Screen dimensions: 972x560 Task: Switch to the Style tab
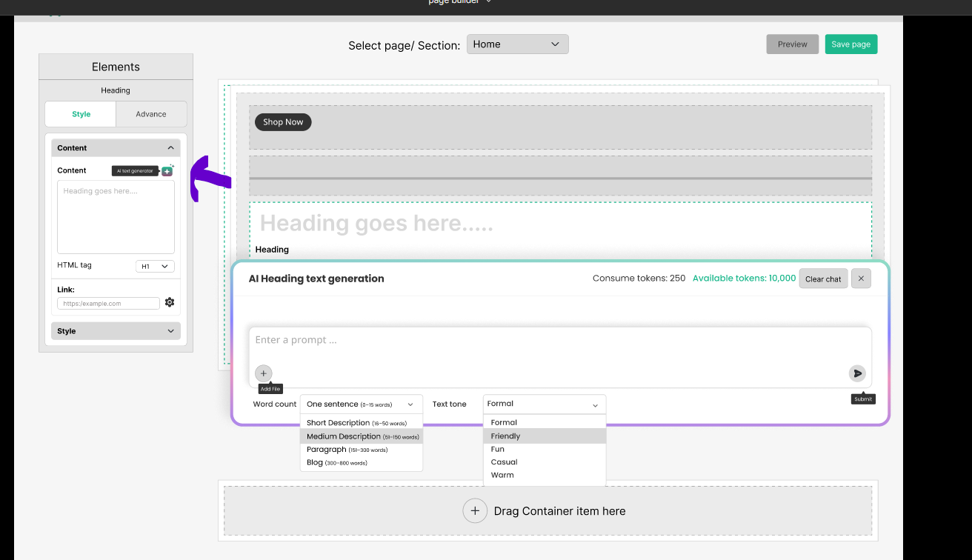pos(81,114)
